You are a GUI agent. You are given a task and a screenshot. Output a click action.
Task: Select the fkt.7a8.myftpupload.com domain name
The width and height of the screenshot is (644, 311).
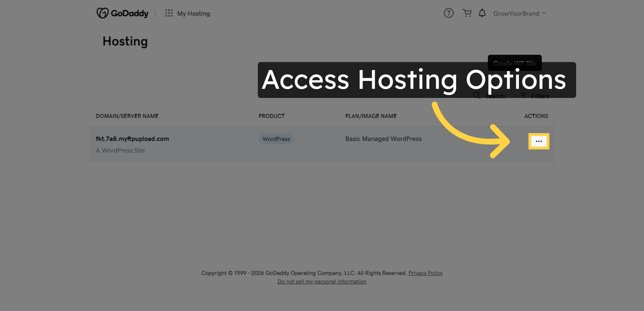132,139
